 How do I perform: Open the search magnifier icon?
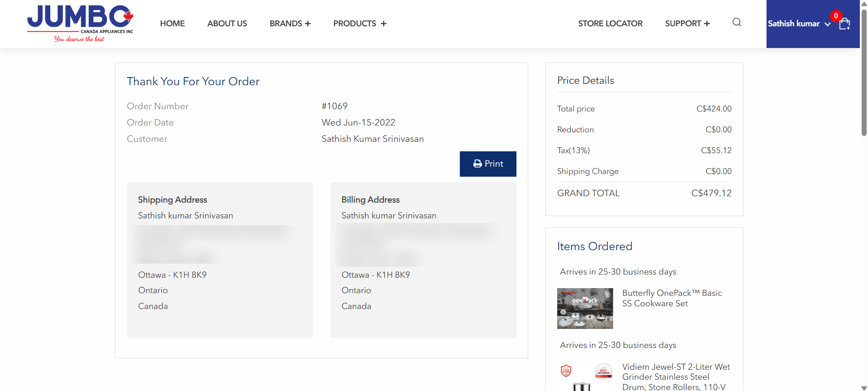[x=737, y=22]
